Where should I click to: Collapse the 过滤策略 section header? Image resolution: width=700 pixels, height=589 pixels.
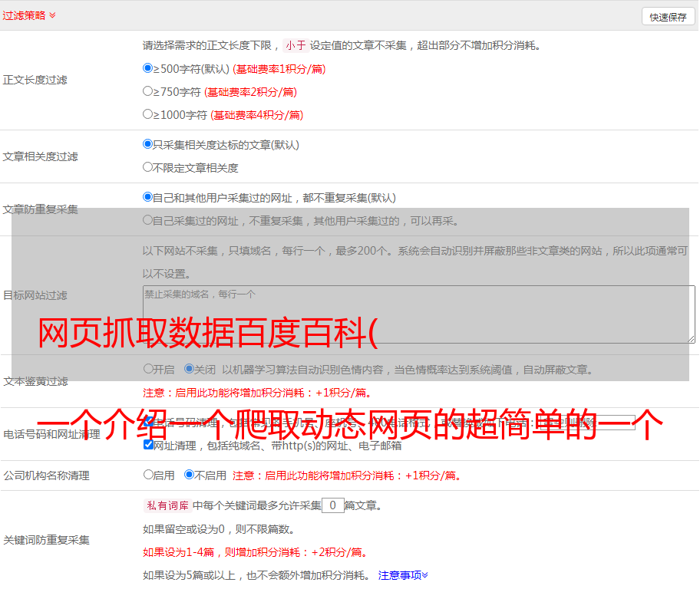pos(29,15)
